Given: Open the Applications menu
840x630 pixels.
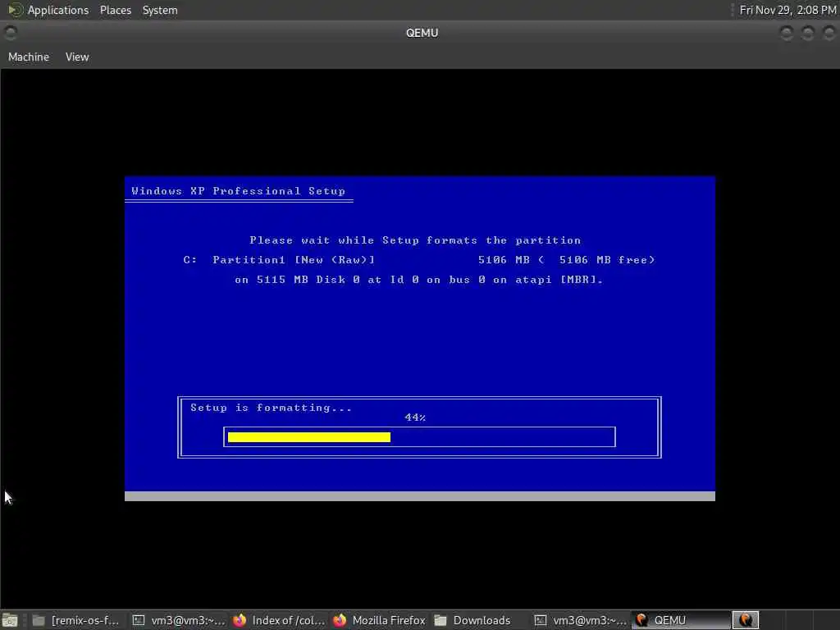Looking at the screenshot, I should coord(58,10).
